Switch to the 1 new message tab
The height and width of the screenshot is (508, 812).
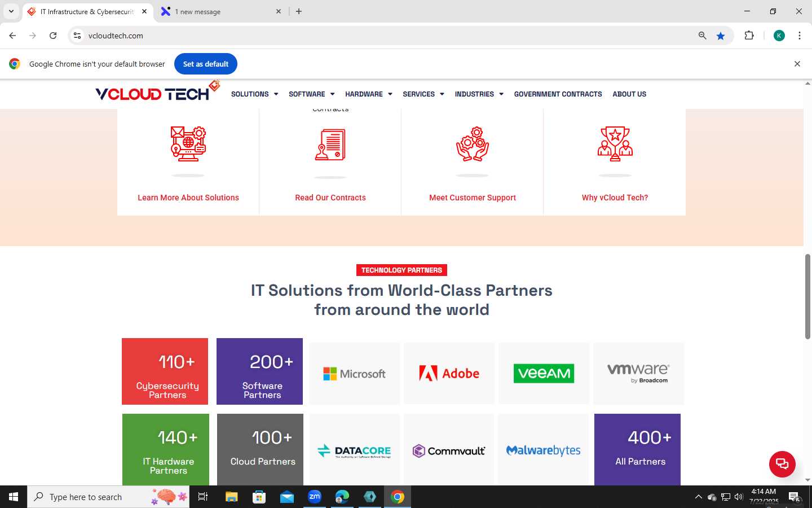220,11
